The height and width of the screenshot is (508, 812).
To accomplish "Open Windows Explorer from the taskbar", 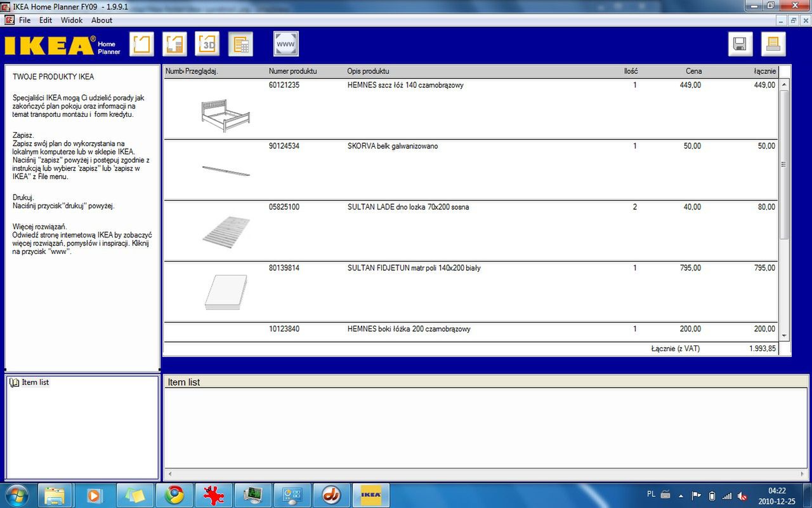I will click(x=55, y=495).
